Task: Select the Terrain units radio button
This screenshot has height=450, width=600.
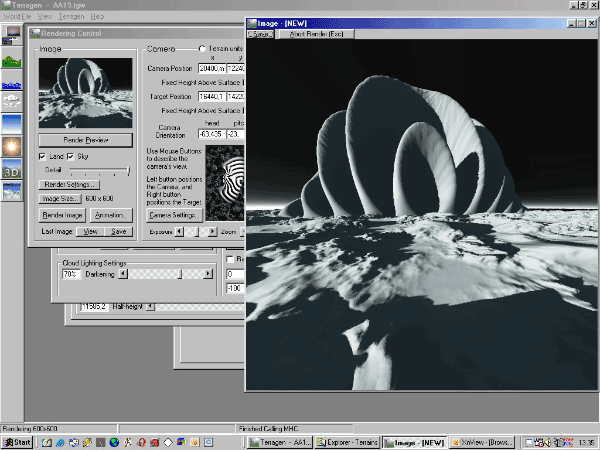Action: click(203, 49)
